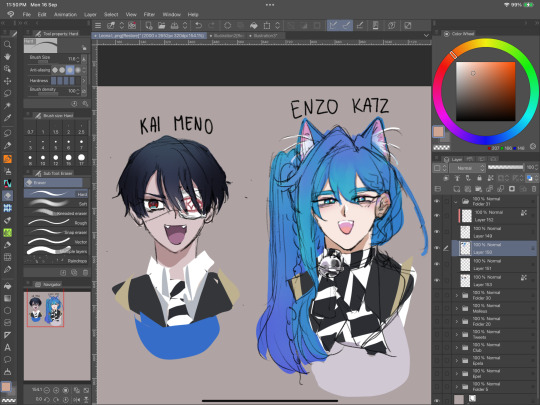Hide Layer 149 with eye icon
Screen dimensions: 540x405
[x=437, y=232]
